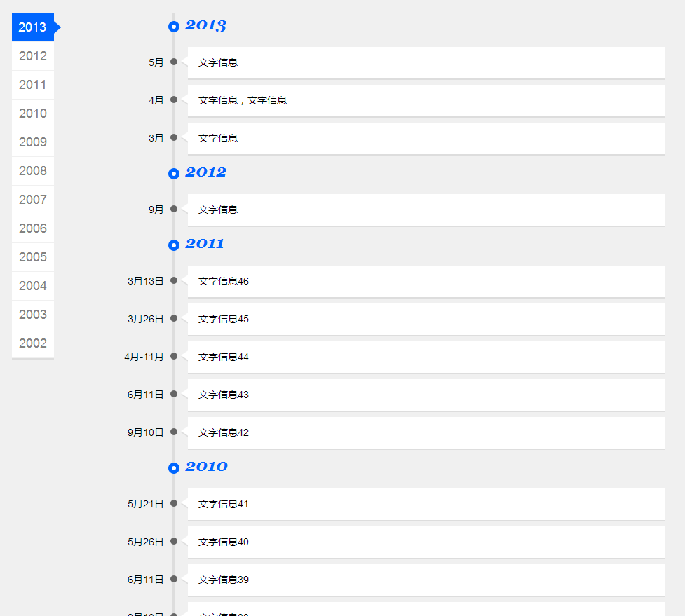Screen dimensions: 685x616
Task: Select 2011 in the year sidebar
Action: click(33, 85)
